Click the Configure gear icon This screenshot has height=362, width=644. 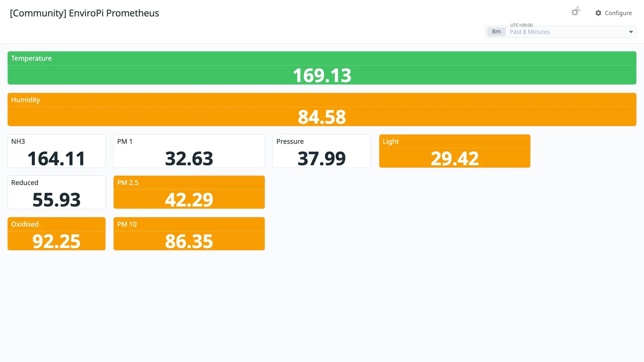(x=598, y=13)
